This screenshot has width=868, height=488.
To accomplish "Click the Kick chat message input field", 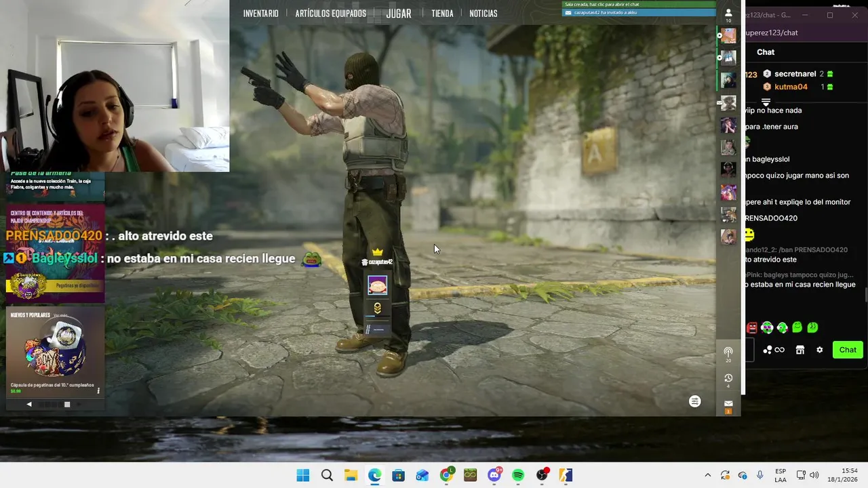I will (749, 350).
